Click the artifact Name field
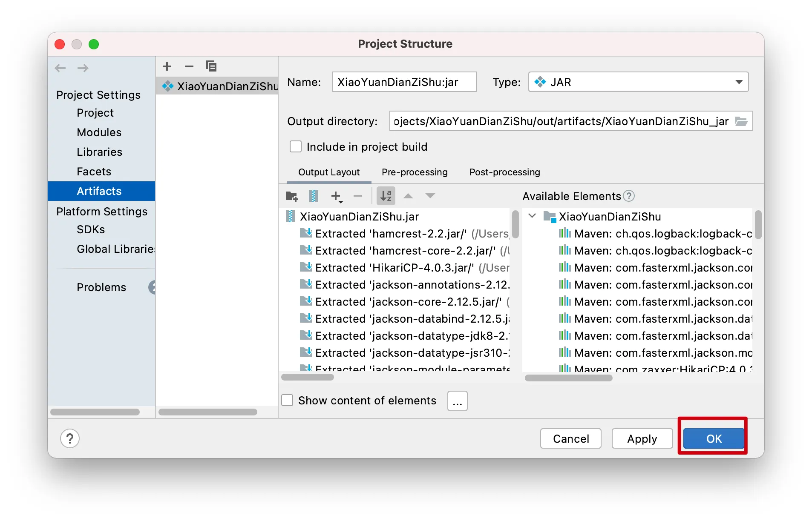 pyautogui.click(x=405, y=82)
